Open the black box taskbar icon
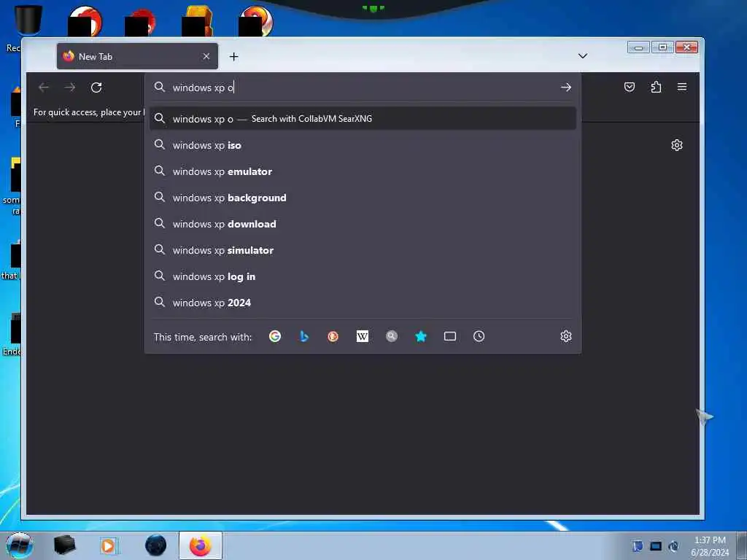 pos(64,545)
